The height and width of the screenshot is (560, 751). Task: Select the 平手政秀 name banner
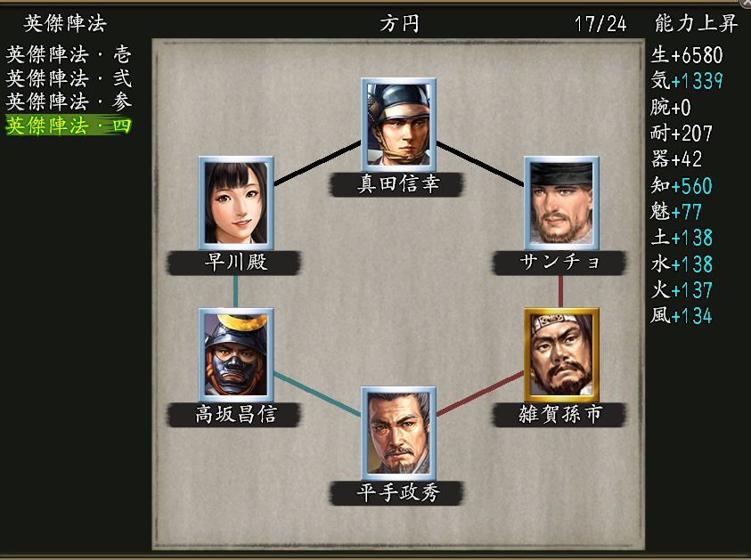397,493
